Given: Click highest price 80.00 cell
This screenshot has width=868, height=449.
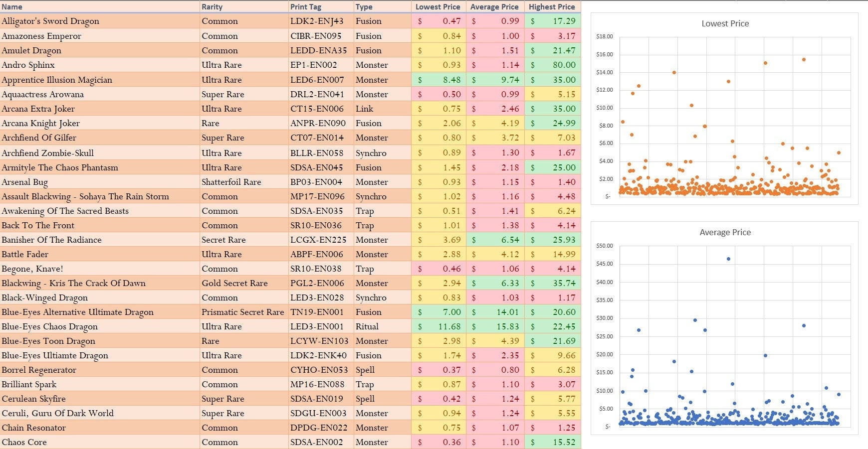Looking at the screenshot, I should click(552, 65).
